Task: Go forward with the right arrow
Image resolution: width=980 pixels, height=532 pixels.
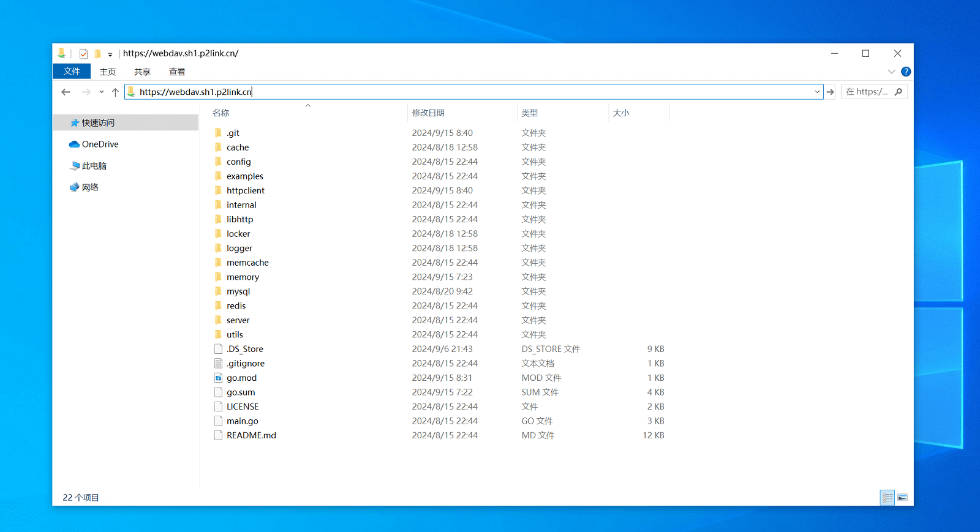Action: click(86, 92)
